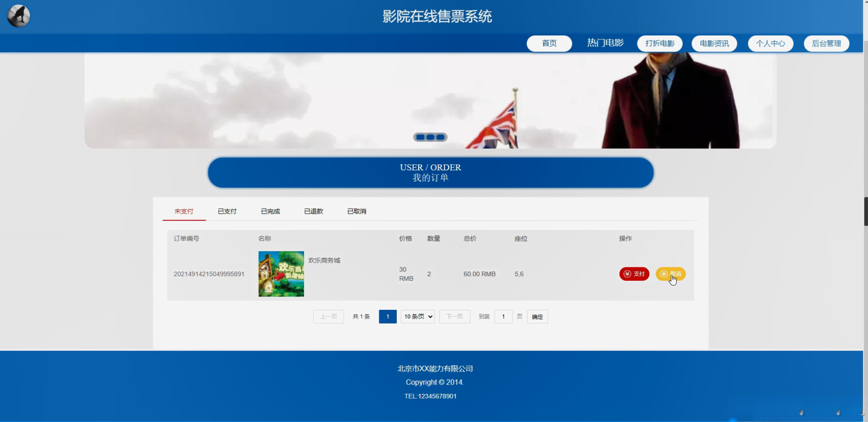This screenshot has width=868, height=422.
Task: Switch to 已完成 completed tab
Action: click(x=270, y=211)
